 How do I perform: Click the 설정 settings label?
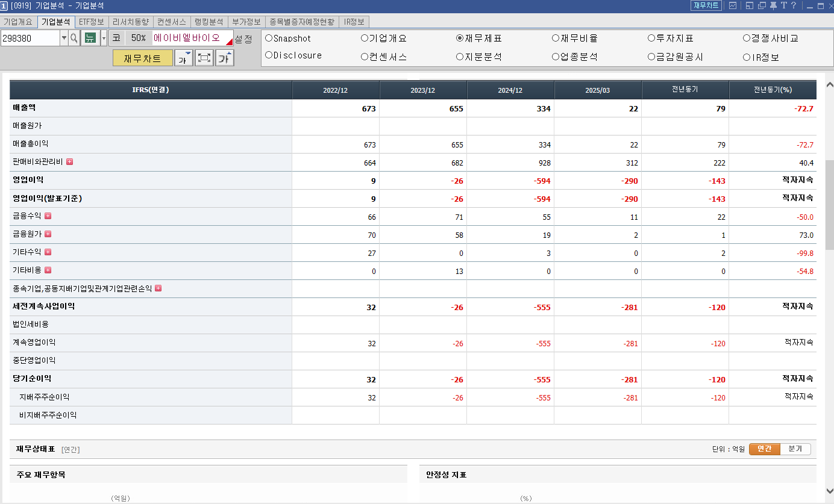(243, 39)
